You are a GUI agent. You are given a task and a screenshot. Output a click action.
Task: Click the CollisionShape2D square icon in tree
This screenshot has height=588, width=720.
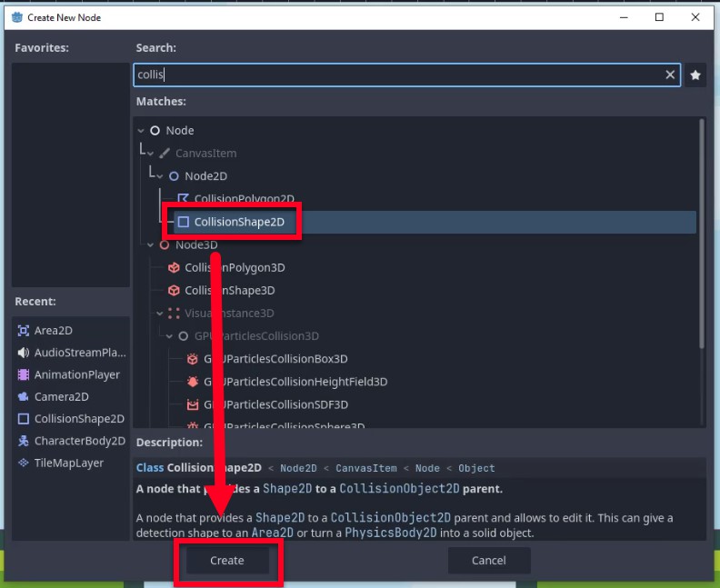coord(184,222)
